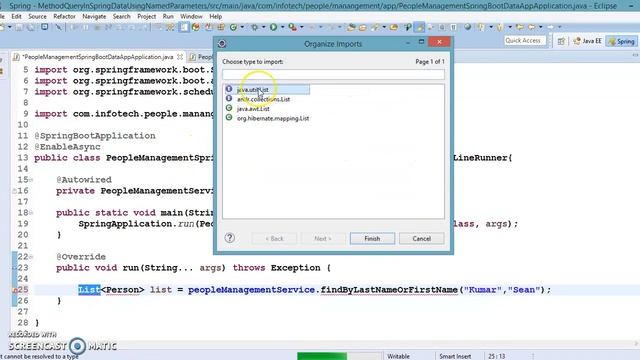Click the globe web browser toolbar icon
The height and width of the screenshot is (360, 640).
click(467, 27)
